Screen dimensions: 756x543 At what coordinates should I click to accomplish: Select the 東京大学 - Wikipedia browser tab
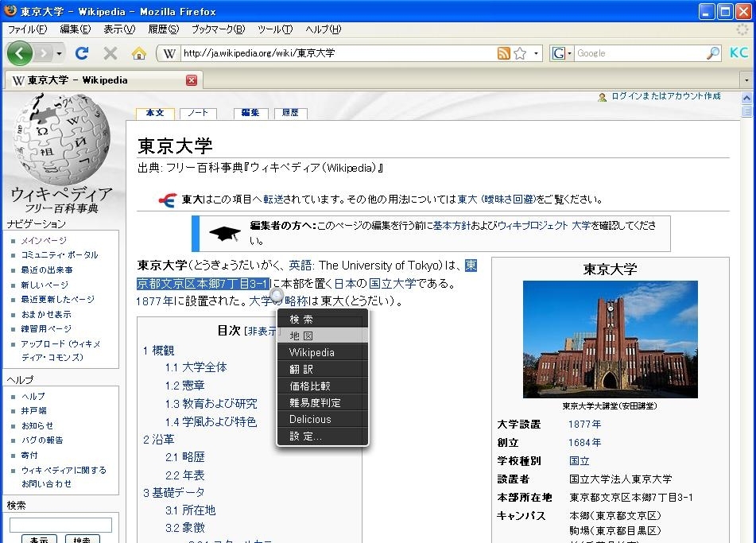[103, 80]
